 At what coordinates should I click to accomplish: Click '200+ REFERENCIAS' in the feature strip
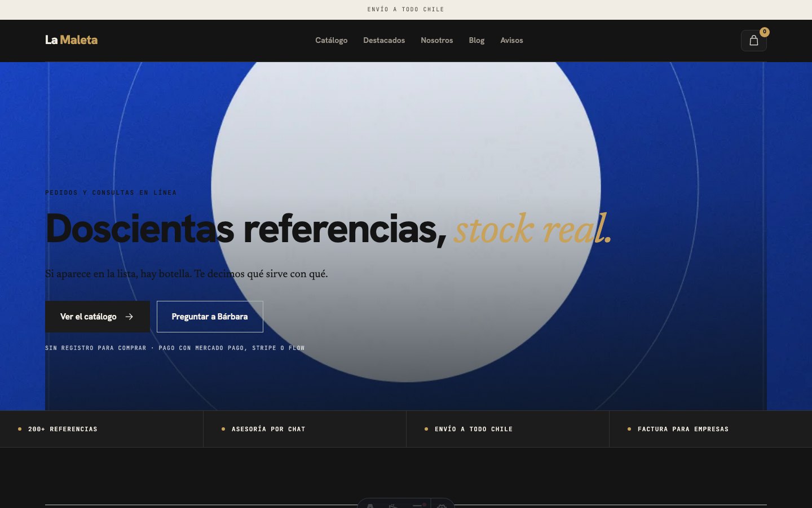pos(63,429)
